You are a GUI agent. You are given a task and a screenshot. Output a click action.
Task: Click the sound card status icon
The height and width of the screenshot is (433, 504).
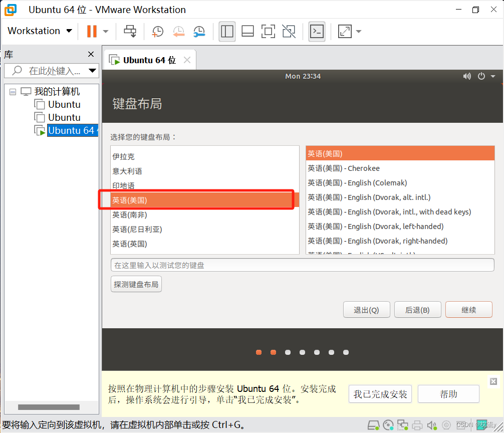(432, 425)
